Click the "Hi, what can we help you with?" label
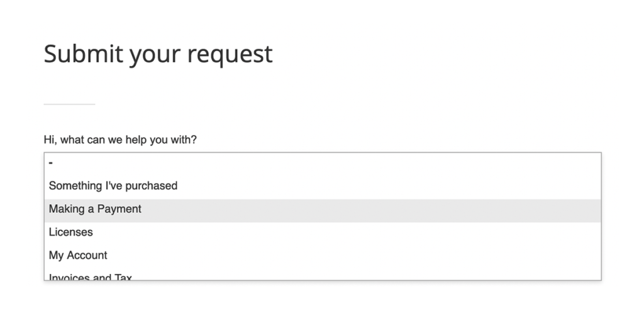Image resolution: width=644 pixels, height=318 pixels. [x=120, y=140]
